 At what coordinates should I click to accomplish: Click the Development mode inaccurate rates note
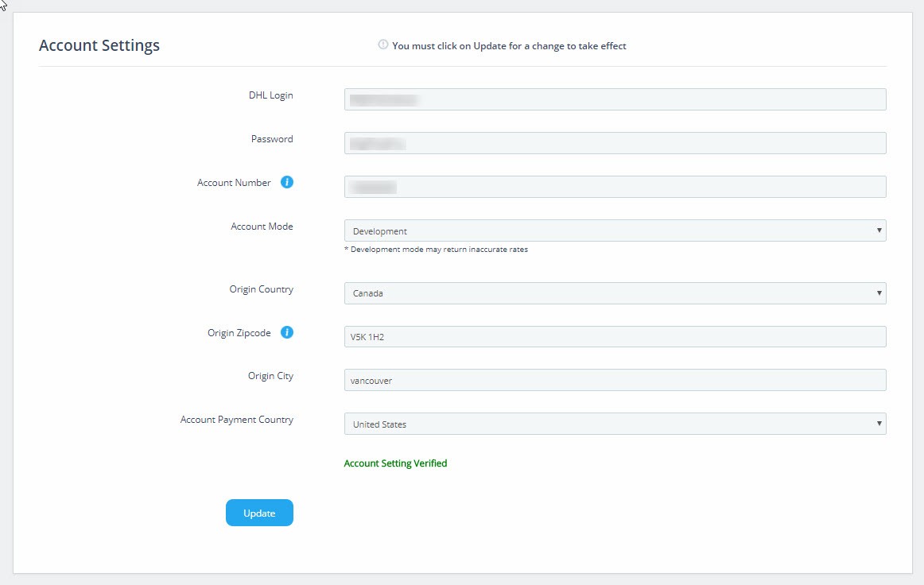click(x=436, y=250)
